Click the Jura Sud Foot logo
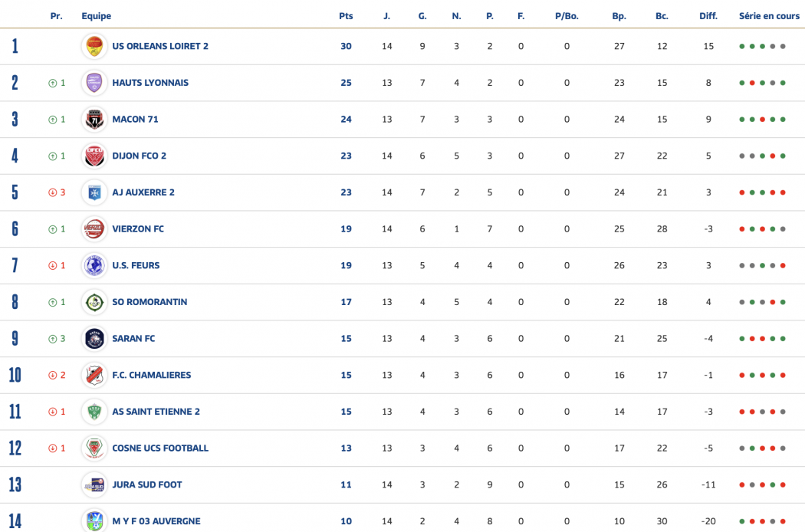 point(94,484)
